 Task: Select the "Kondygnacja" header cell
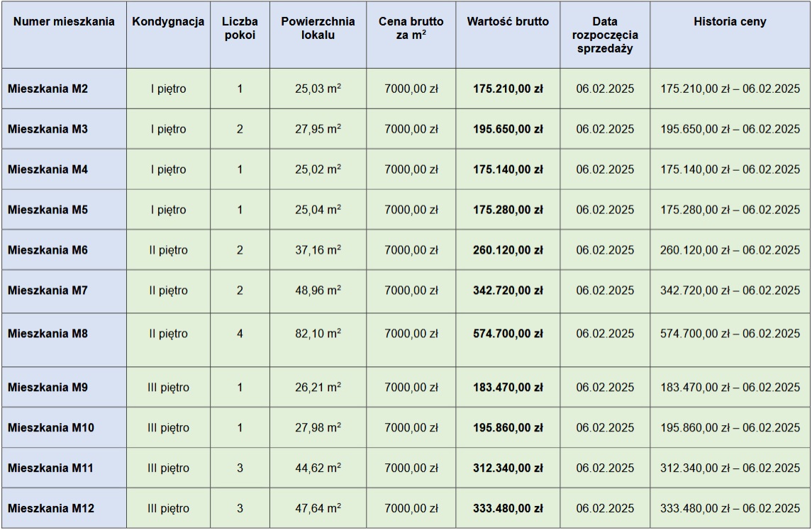[168, 22]
